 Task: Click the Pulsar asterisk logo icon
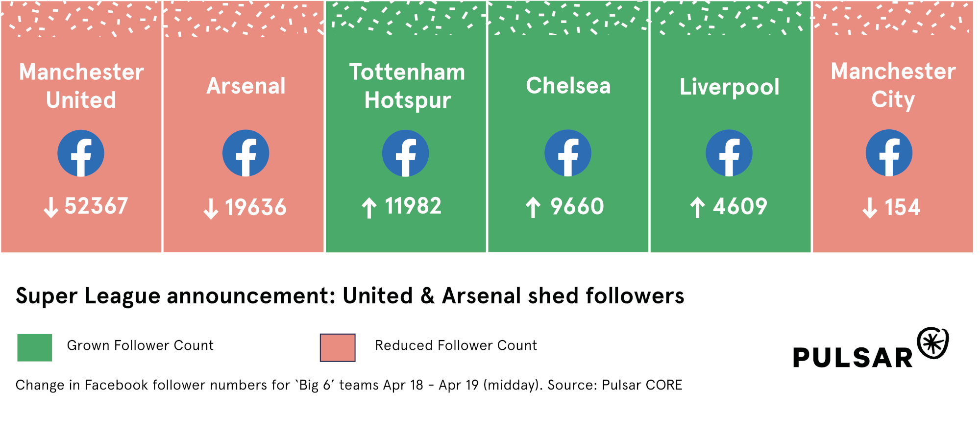pyautogui.click(x=933, y=343)
